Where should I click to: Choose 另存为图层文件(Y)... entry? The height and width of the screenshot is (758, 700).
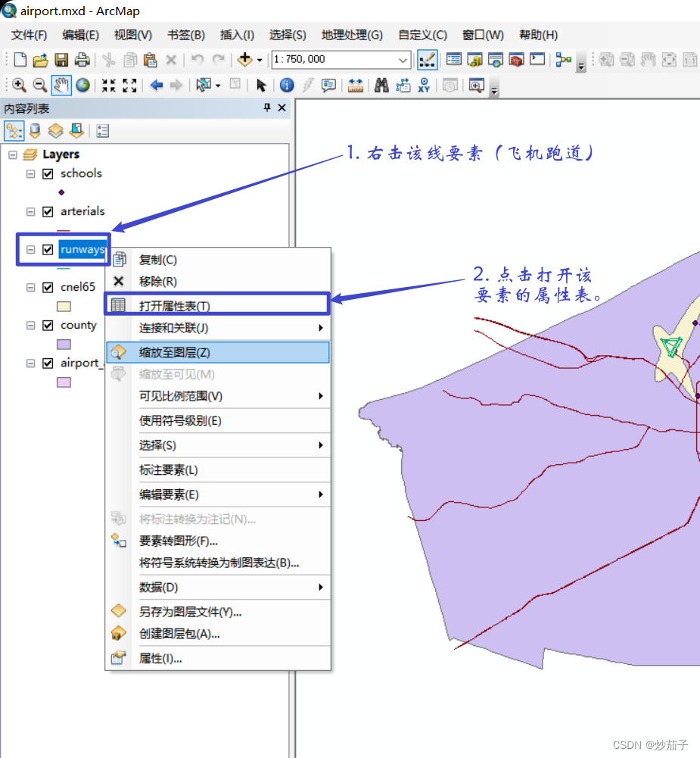tap(217, 612)
